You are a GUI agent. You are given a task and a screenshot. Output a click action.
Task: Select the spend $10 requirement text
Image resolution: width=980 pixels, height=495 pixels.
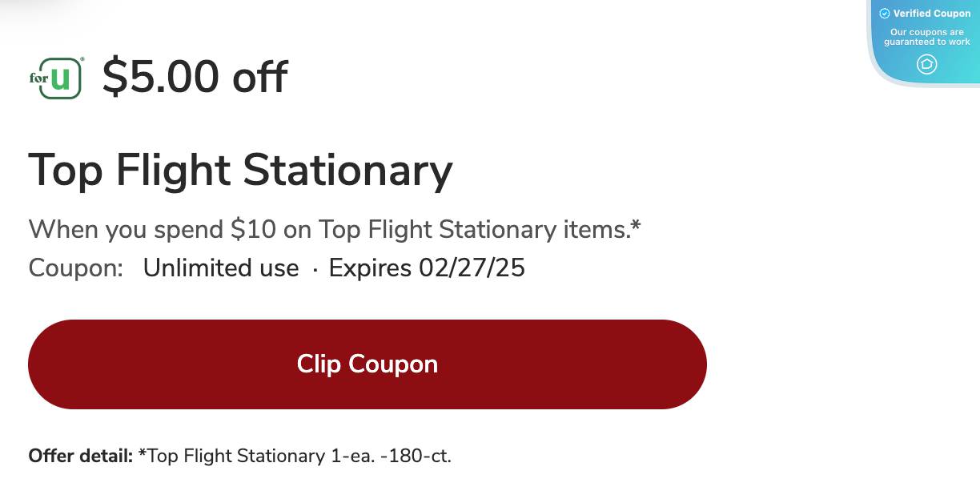click(x=335, y=229)
